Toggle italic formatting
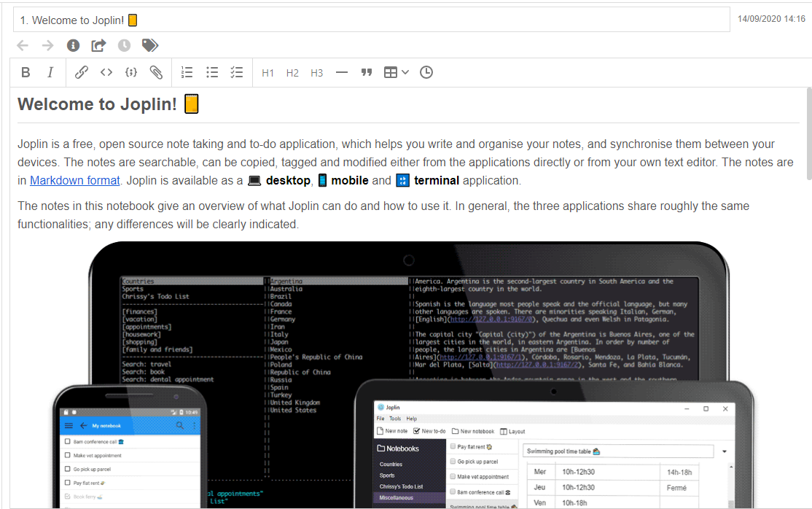Viewport: 812px width, 509px height. pyautogui.click(x=50, y=73)
